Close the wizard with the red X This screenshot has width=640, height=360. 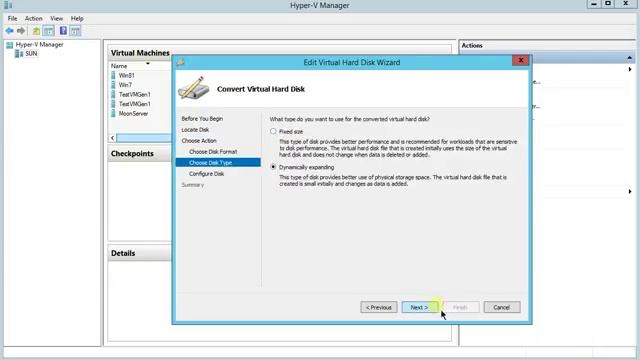(x=520, y=60)
